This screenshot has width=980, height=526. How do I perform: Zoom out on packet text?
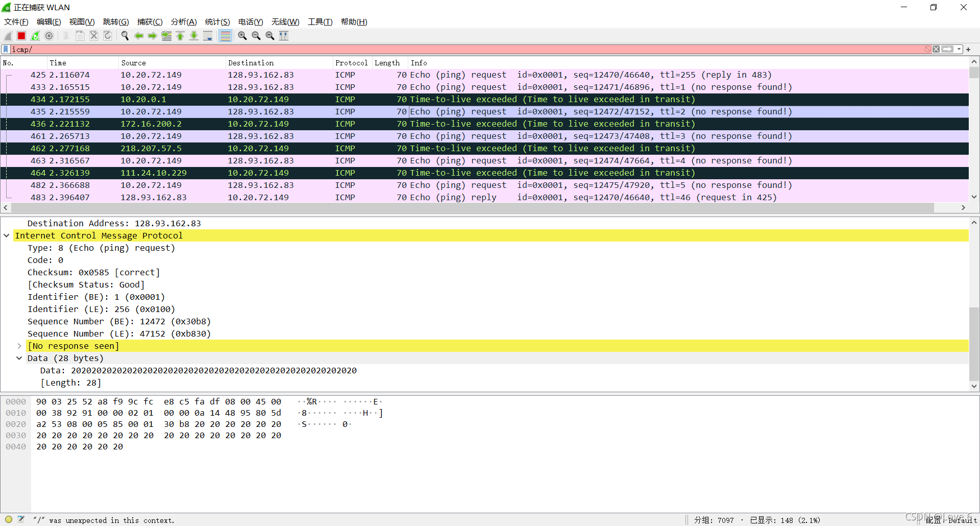[256, 36]
